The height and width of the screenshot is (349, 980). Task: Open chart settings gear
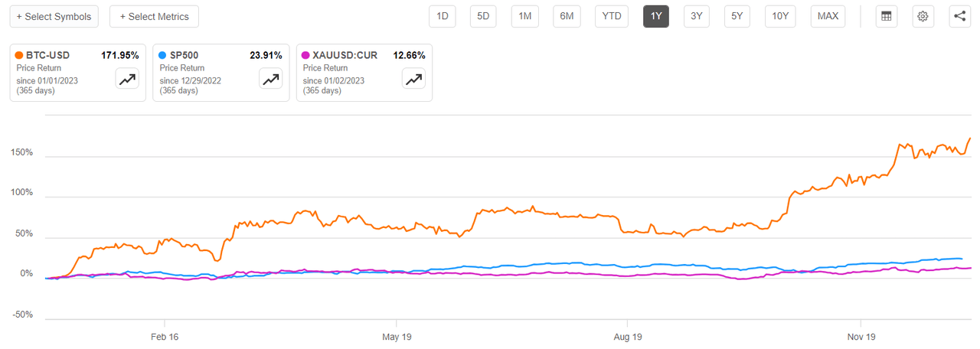pyautogui.click(x=923, y=16)
